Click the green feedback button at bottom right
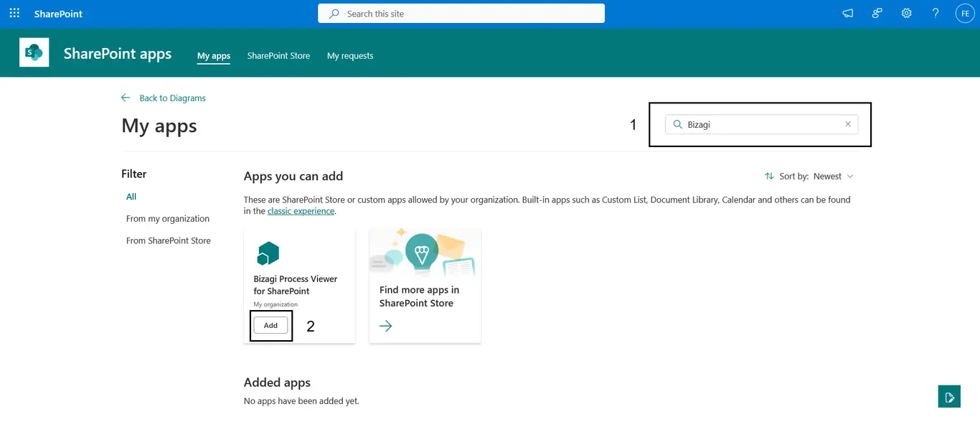 (949, 397)
